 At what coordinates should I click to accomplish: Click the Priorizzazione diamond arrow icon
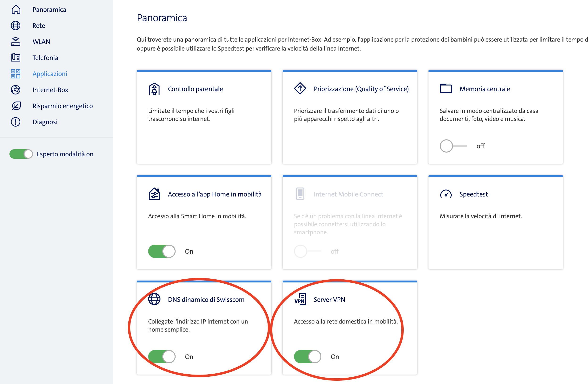click(300, 89)
